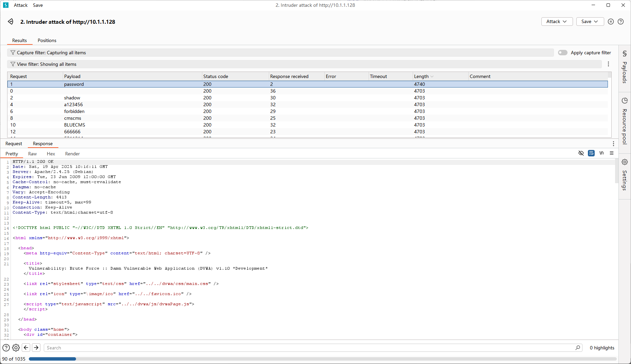
Task: Select result row with payload password
Action: (x=308, y=84)
